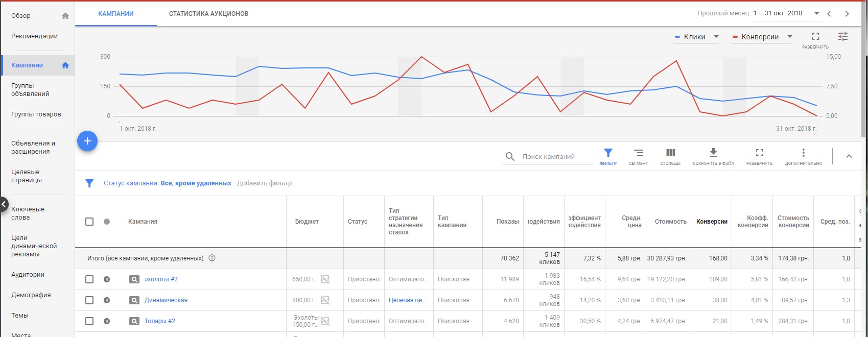Open Аудитории in the sidebar
Screen dimensions: 868x337
click(x=28, y=275)
